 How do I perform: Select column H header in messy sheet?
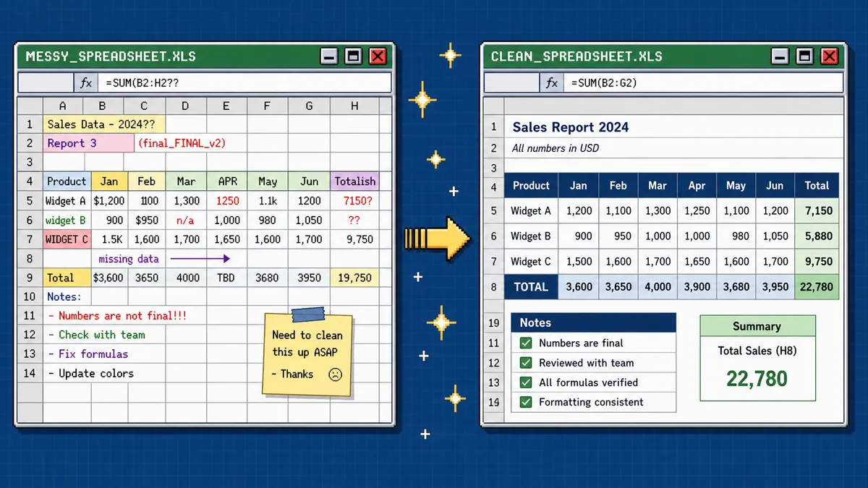coord(354,106)
